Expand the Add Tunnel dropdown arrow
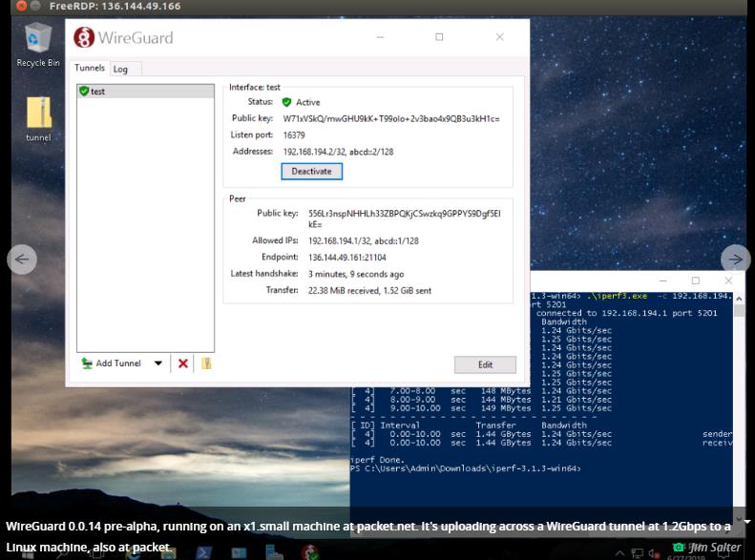Screen dimensions: 755x560 (x=157, y=363)
